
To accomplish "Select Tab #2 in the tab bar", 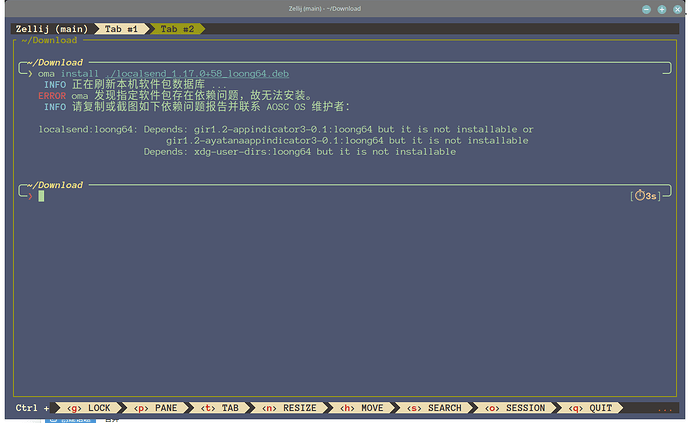I will (x=177, y=29).
